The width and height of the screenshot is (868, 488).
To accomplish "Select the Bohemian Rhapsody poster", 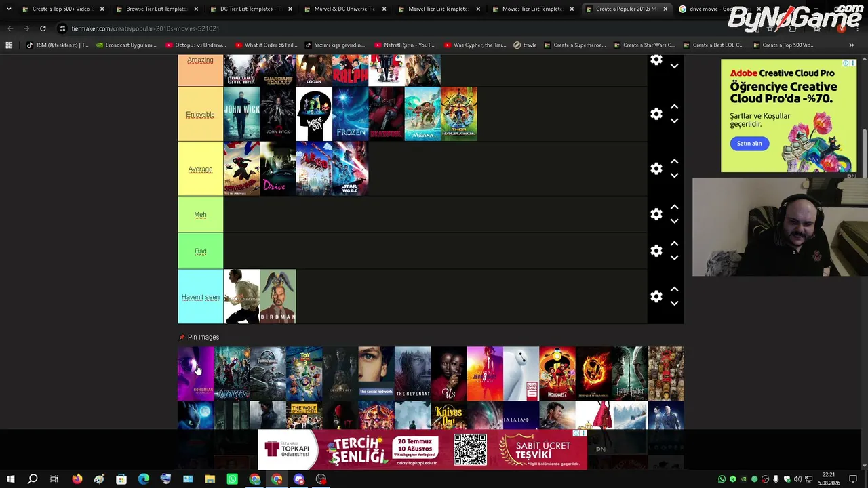I will click(x=195, y=373).
